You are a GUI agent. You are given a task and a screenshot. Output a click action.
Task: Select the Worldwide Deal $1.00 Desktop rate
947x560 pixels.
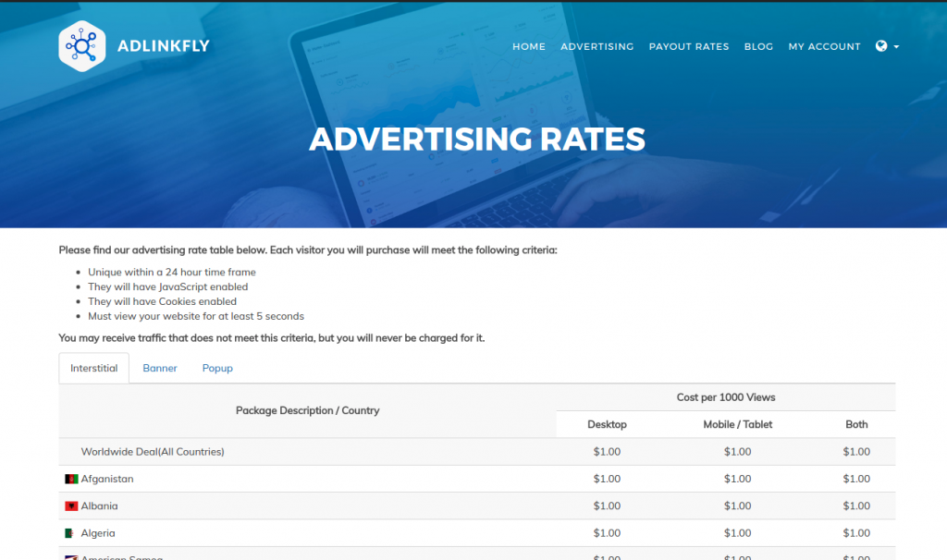point(608,452)
